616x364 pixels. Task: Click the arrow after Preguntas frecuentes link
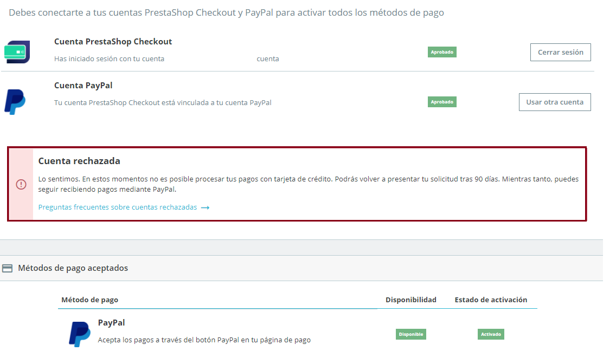pos(205,207)
